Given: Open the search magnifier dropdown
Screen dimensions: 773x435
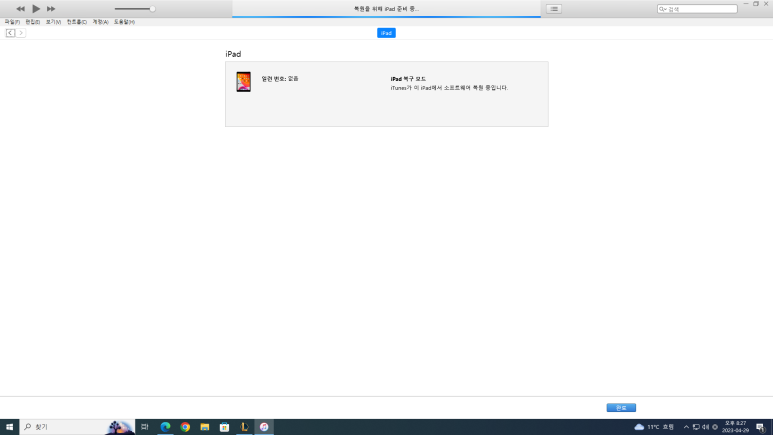Looking at the screenshot, I should click(663, 9).
